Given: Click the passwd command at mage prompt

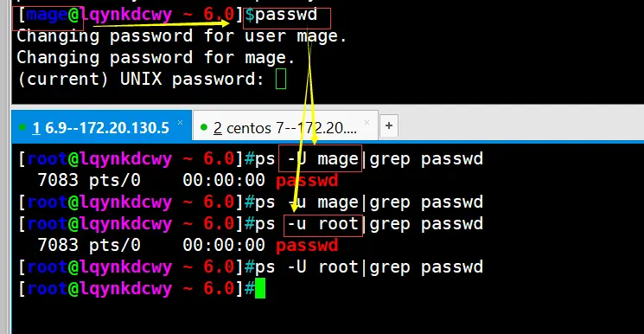Looking at the screenshot, I should click(286, 15).
